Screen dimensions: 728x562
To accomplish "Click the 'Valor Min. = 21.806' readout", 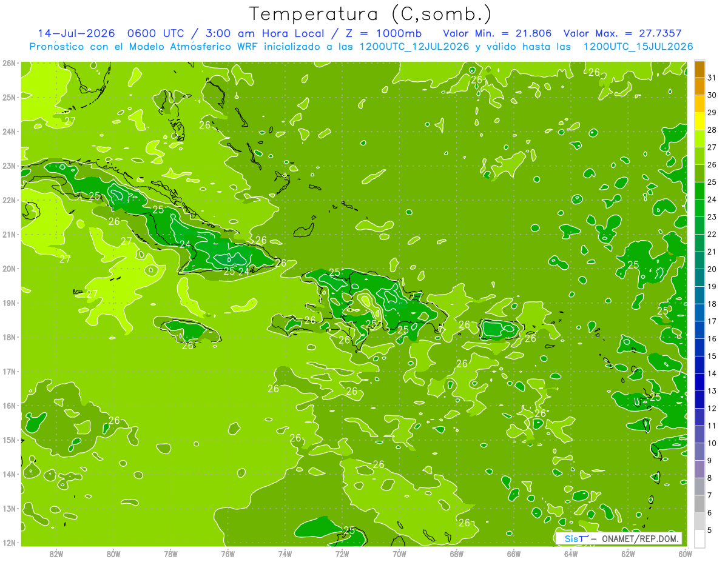I will pos(497,33).
